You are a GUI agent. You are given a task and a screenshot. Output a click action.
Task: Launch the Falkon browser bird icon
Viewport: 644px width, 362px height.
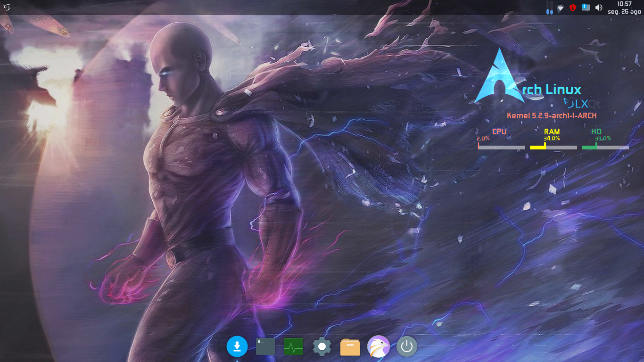point(379,347)
